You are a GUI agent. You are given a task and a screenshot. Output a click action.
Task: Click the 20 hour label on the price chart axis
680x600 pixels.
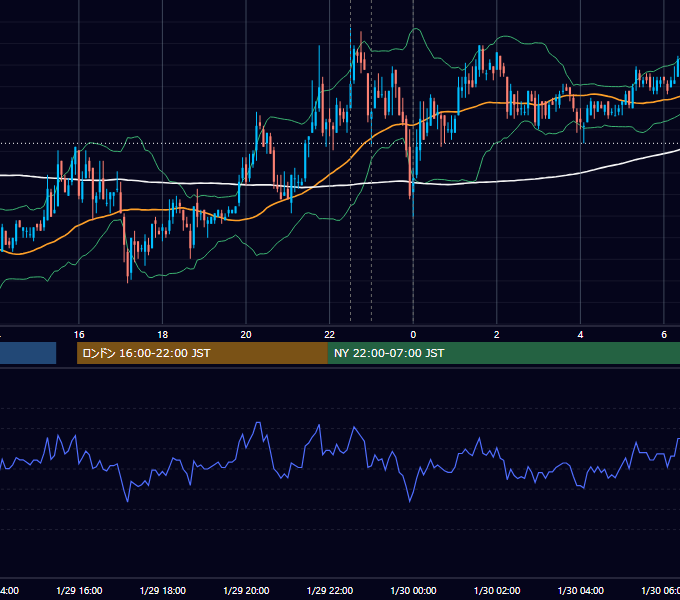(x=246, y=335)
